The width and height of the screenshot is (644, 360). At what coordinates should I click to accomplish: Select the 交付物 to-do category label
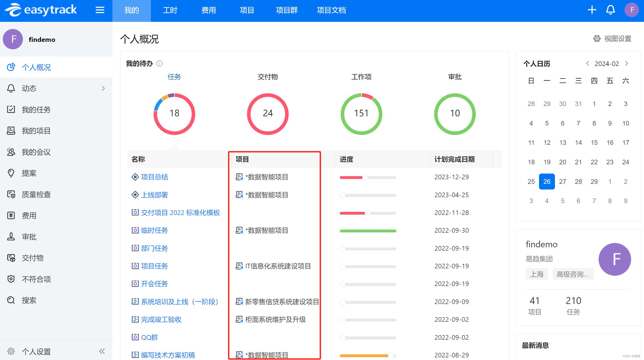point(268,77)
